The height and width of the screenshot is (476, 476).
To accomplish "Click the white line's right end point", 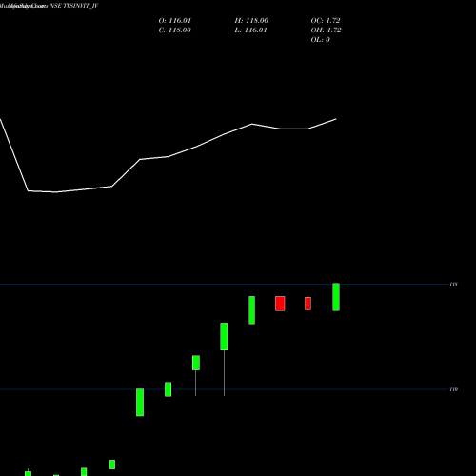I will [336, 119].
